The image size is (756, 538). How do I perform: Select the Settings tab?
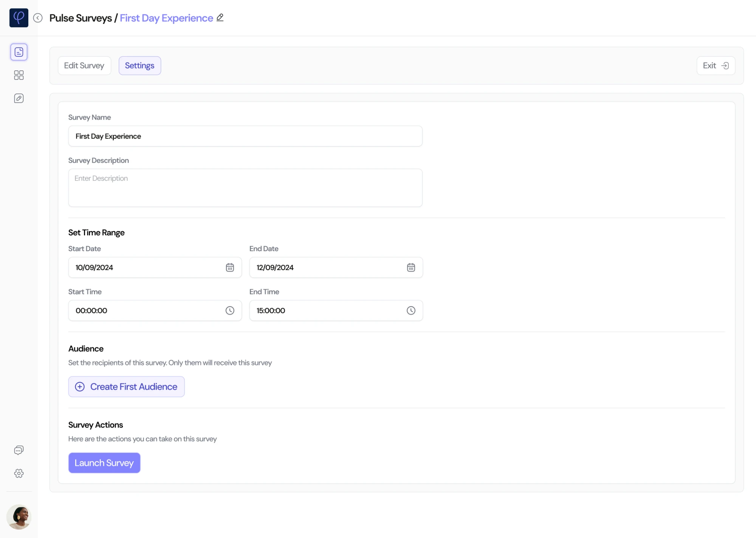pyautogui.click(x=140, y=65)
